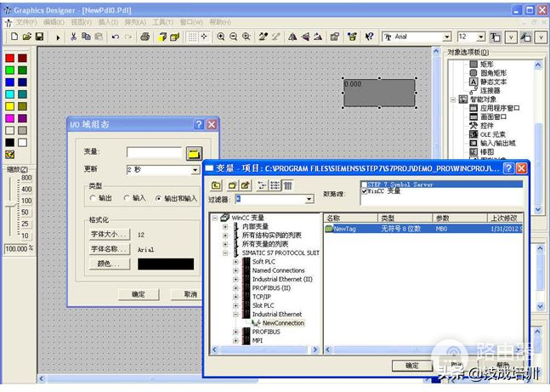The image size is (550, 392).
Task: Pick the red color swatch
Action: 9,59
